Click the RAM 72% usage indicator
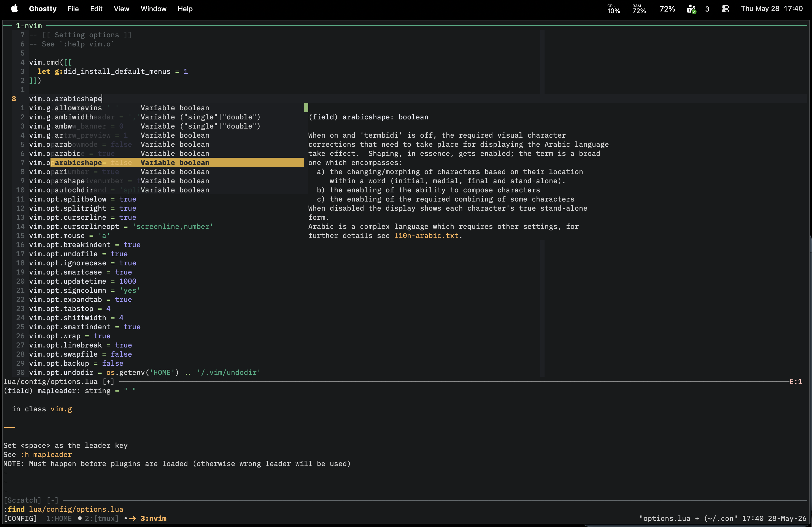 639,9
